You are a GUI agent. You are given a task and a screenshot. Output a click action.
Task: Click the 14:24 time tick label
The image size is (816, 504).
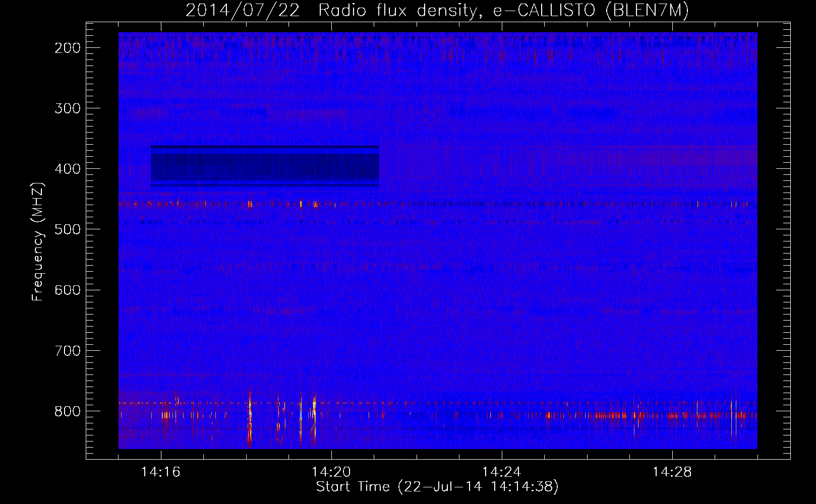(x=502, y=472)
